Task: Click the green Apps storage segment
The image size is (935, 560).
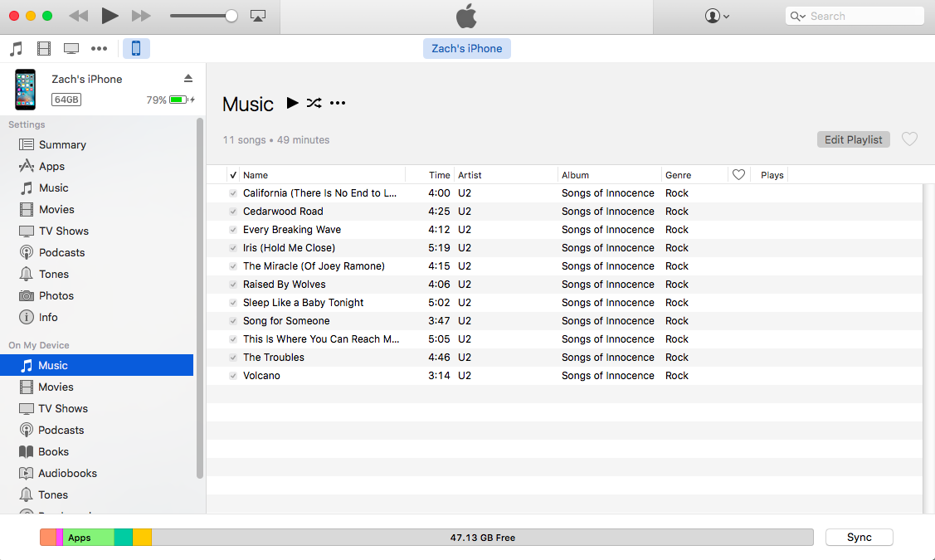Action: [x=88, y=538]
